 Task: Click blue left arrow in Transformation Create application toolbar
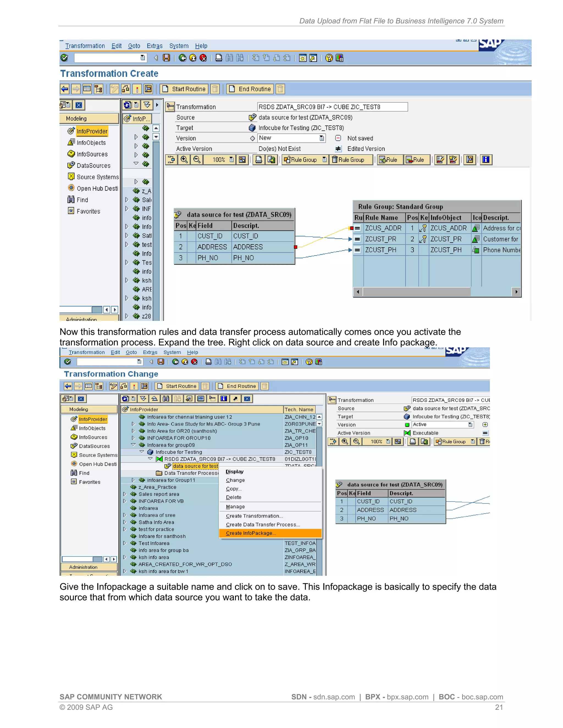tap(65, 89)
